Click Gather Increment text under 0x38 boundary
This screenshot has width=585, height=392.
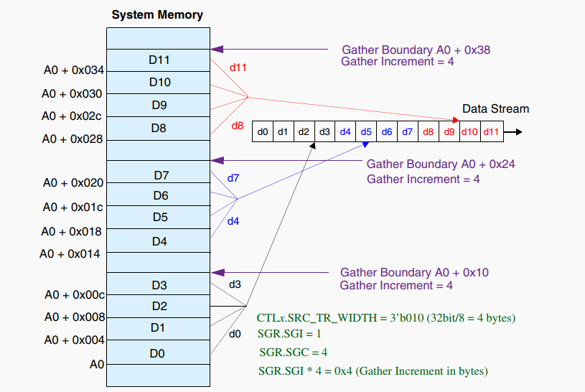pos(398,62)
